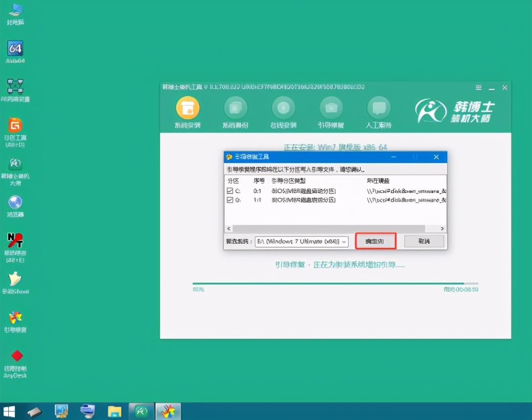Select the 在线安装 online install toolbar icon
Screen dimensions: 532x420
click(x=283, y=108)
